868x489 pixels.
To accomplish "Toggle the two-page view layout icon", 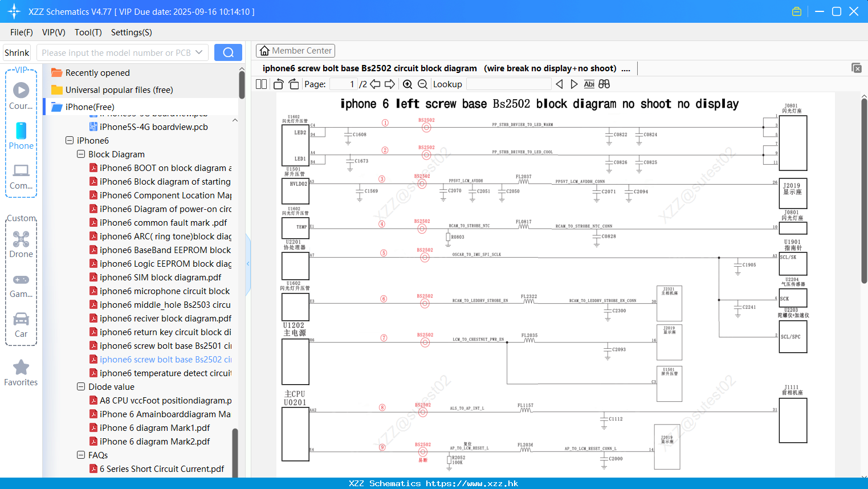I will click(262, 84).
